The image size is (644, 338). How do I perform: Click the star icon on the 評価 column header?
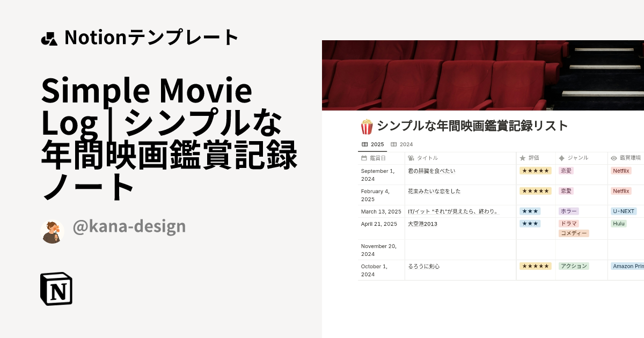tap(521, 158)
